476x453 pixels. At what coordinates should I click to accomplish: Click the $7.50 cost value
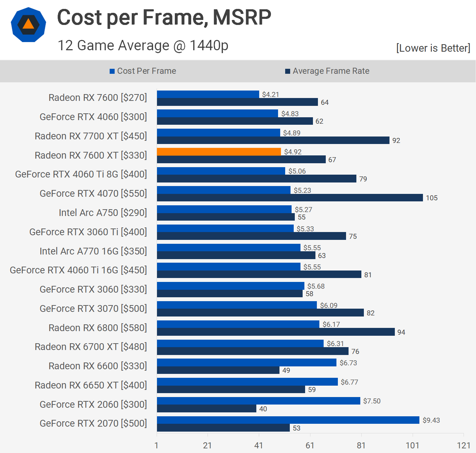pos(372,401)
